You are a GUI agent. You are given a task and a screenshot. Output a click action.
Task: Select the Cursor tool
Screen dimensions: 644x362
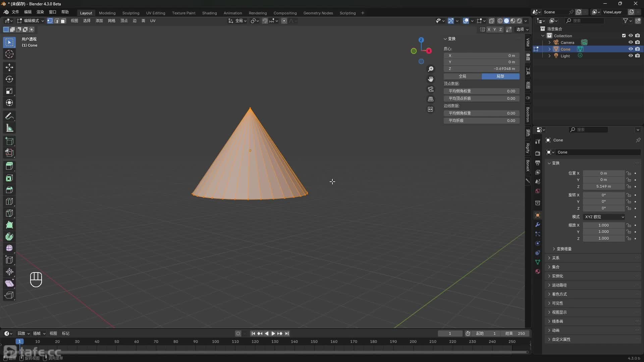(9, 54)
